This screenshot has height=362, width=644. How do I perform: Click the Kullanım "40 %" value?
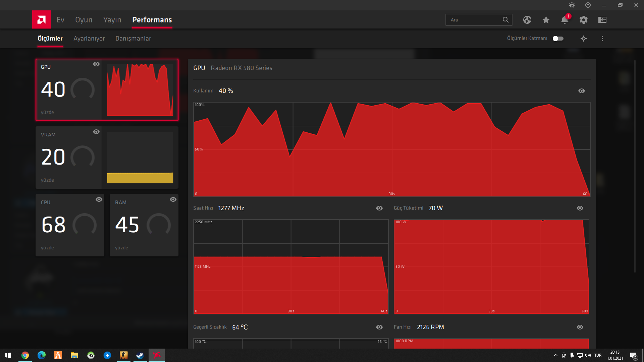226,91
